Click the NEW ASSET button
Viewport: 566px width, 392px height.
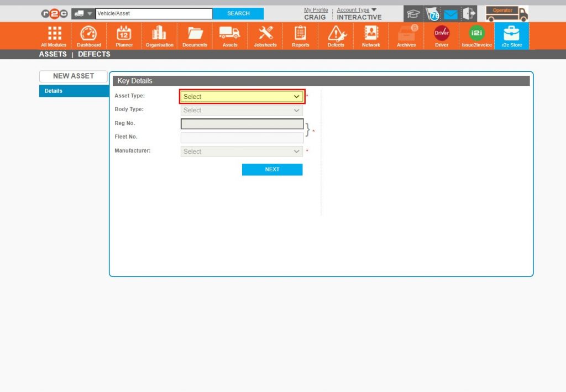click(x=73, y=76)
